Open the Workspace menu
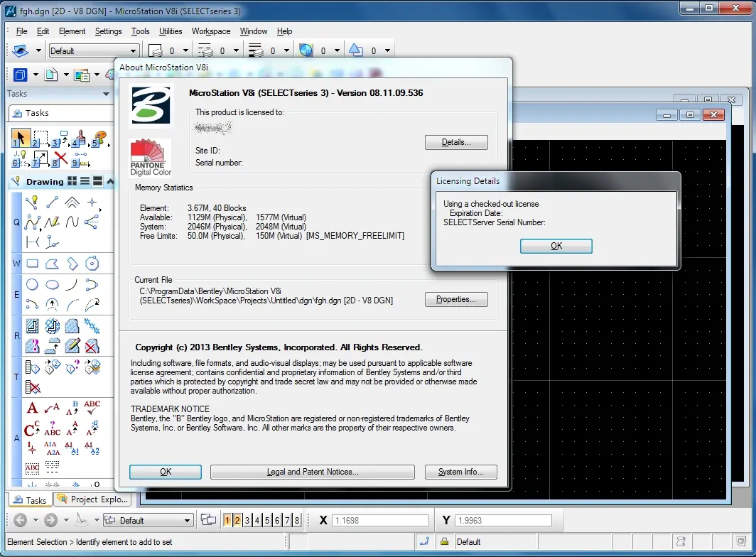756x557 pixels. tap(211, 31)
